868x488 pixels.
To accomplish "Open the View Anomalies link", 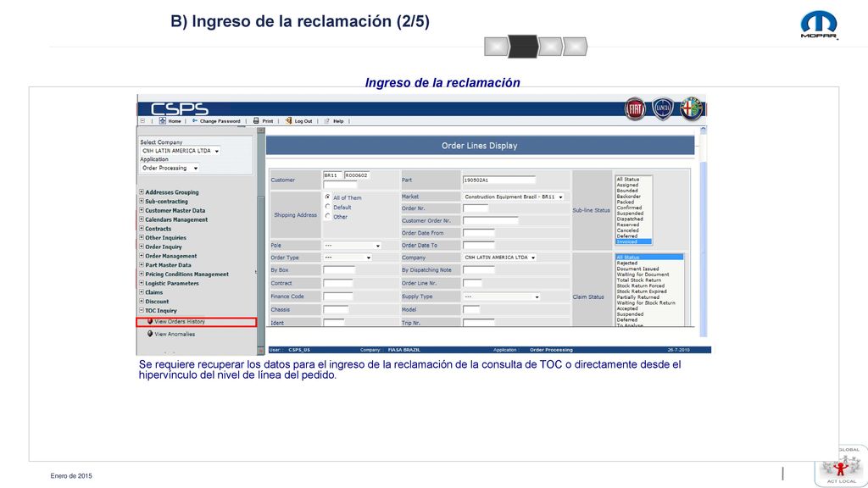I will [175, 334].
